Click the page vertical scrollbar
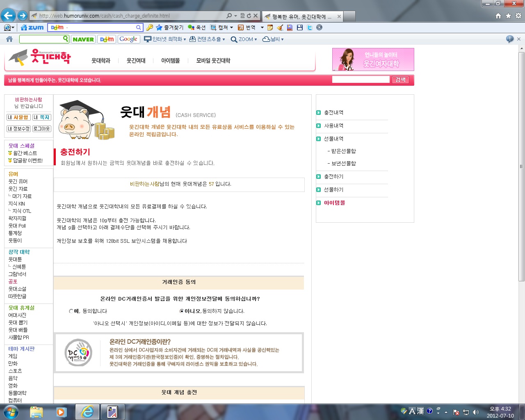525x420 pixels. point(521,166)
